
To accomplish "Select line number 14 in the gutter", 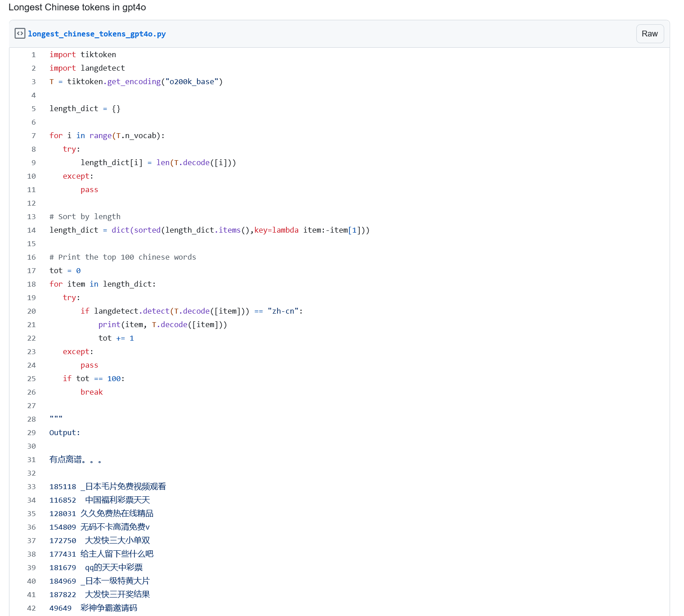I will pos(31,230).
